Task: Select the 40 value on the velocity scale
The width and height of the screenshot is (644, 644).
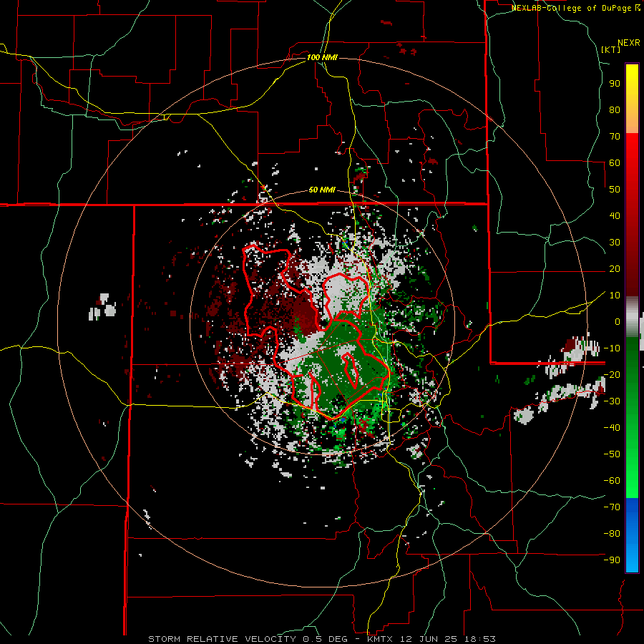Action: coord(615,215)
